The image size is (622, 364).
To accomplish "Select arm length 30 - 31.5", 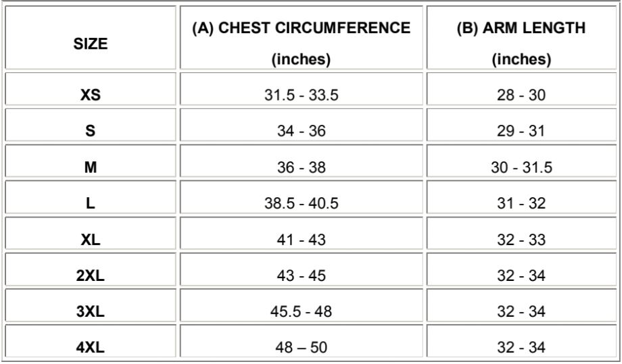I will click(521, 167).
